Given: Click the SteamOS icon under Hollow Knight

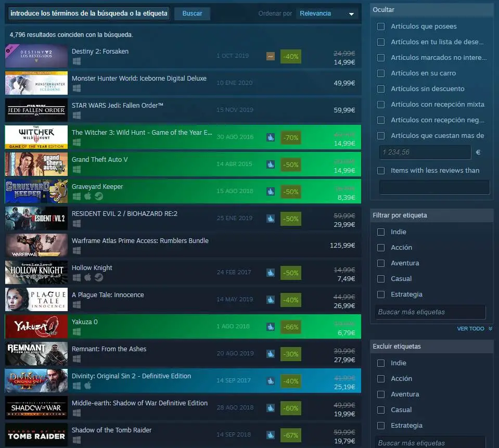Looking at the screenshot, I should click(x=99, y=278).
